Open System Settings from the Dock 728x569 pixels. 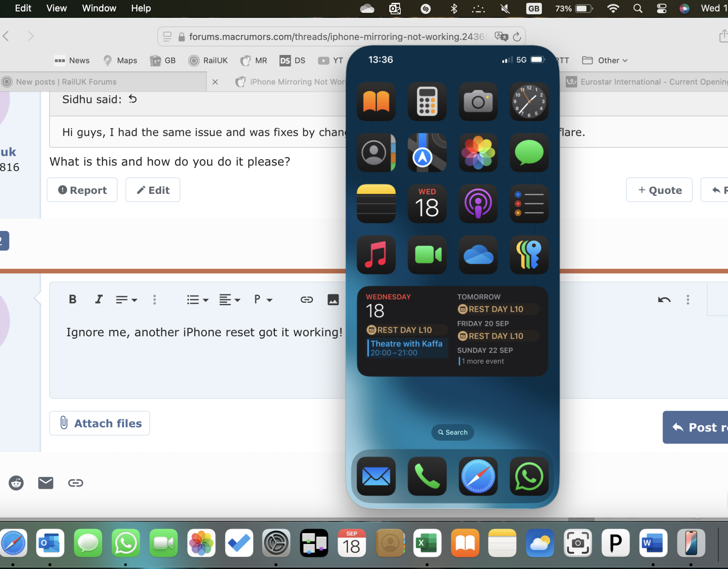click(276, 543)
